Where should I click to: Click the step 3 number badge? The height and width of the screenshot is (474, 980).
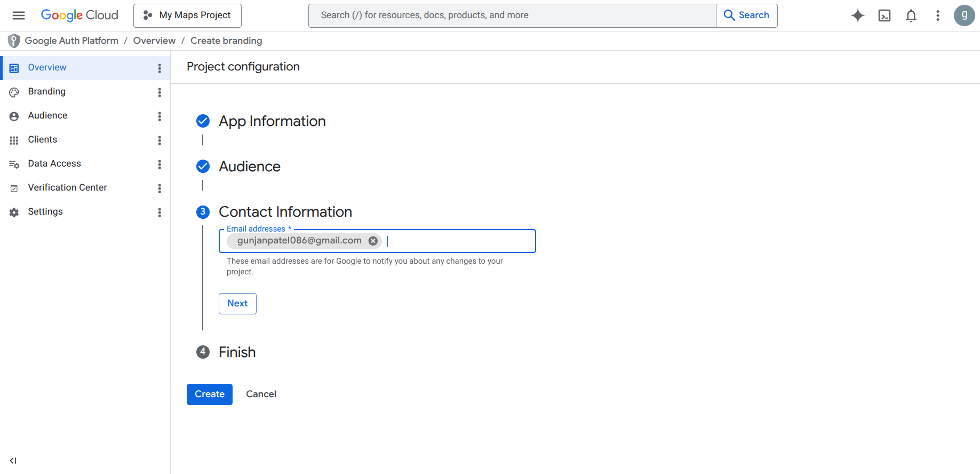pyautogui.click(x=203, y=212)
